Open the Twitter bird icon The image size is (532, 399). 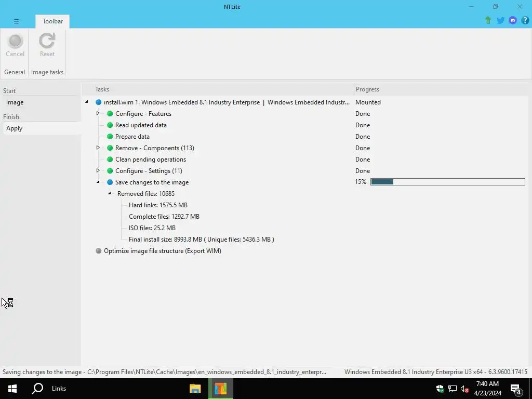click(x=500, y=21)
